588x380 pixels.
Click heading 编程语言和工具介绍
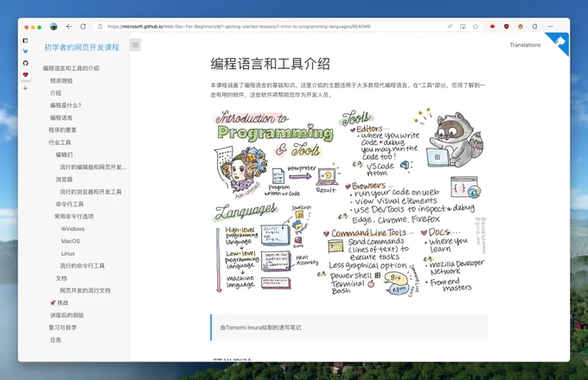[270, 64]
